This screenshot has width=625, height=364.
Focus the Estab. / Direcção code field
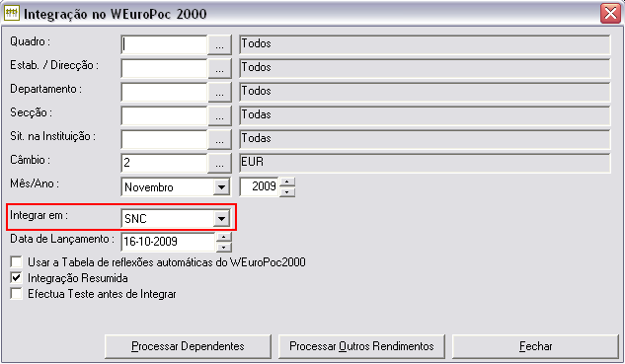click(164, 68)
